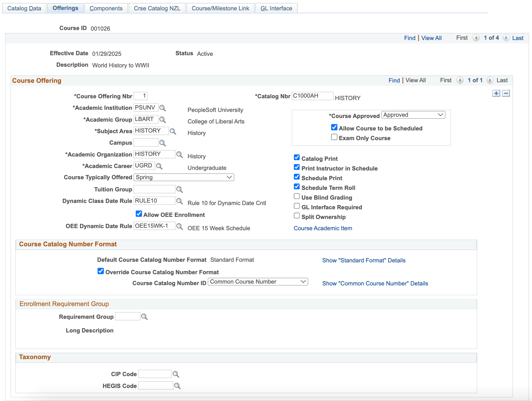Uncheck Allow OEE Enrollment
532x401 pixels.
tap(139, 214)
